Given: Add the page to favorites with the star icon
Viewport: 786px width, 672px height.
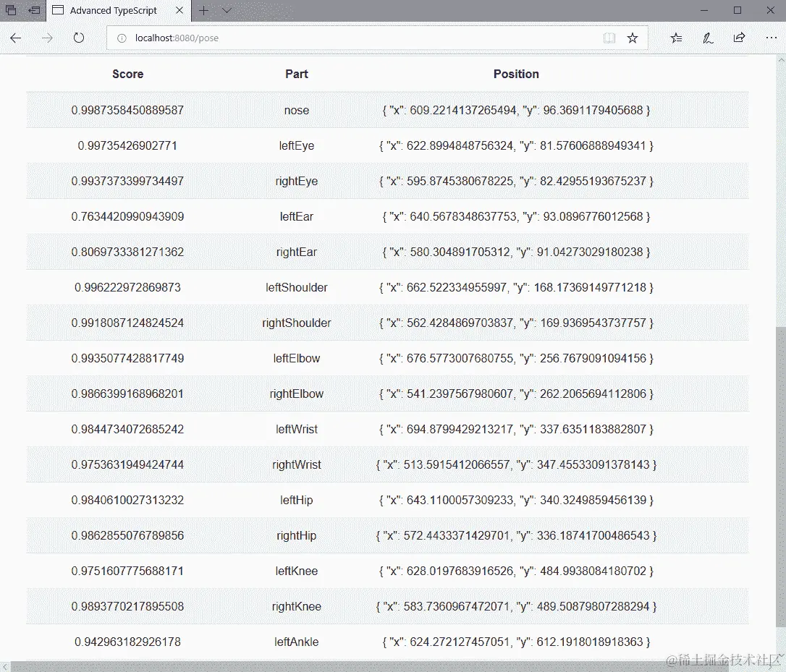Looking at the screenshot, I should (x=633, y=38).
